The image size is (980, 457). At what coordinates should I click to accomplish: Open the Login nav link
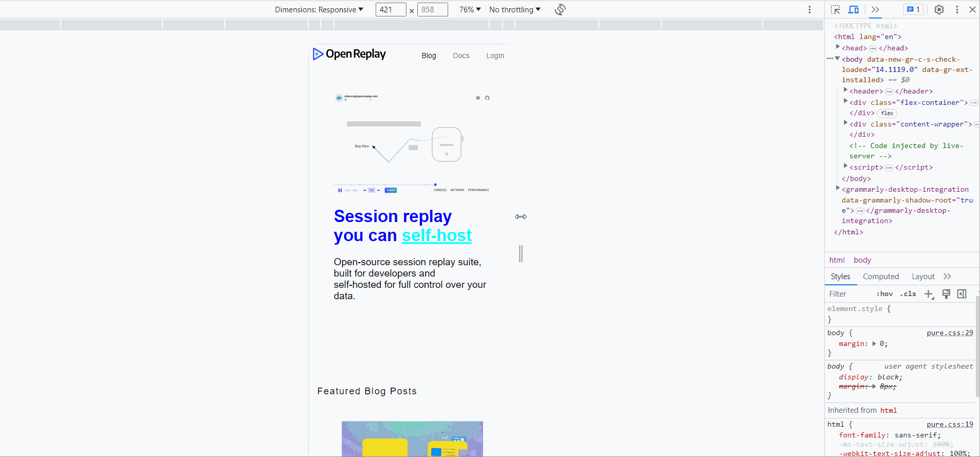coord(495,56)
